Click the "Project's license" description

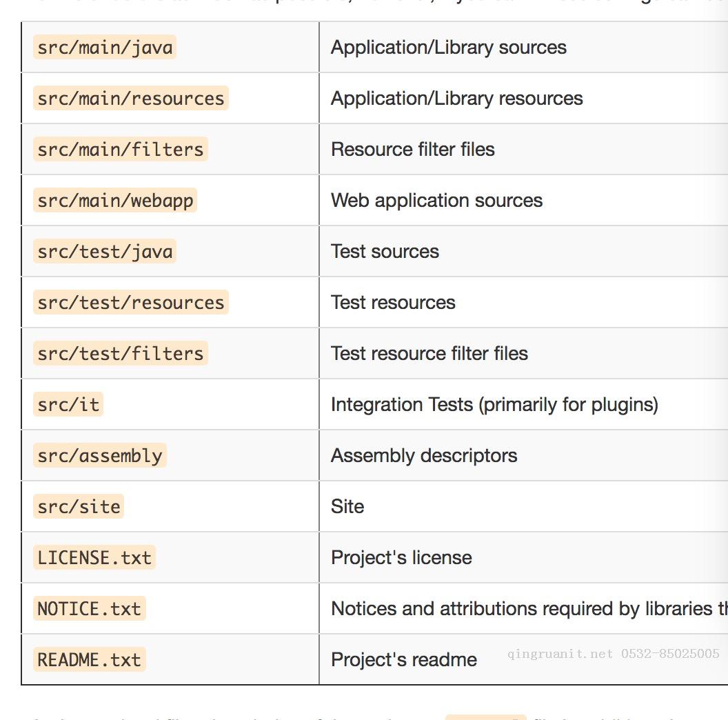click(x=401, y=558)
